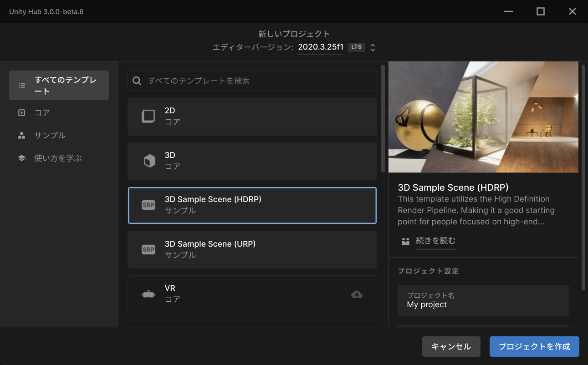Click the LTS badge
This screenshot has height=365, width=588.
click(x=356, y=47)
